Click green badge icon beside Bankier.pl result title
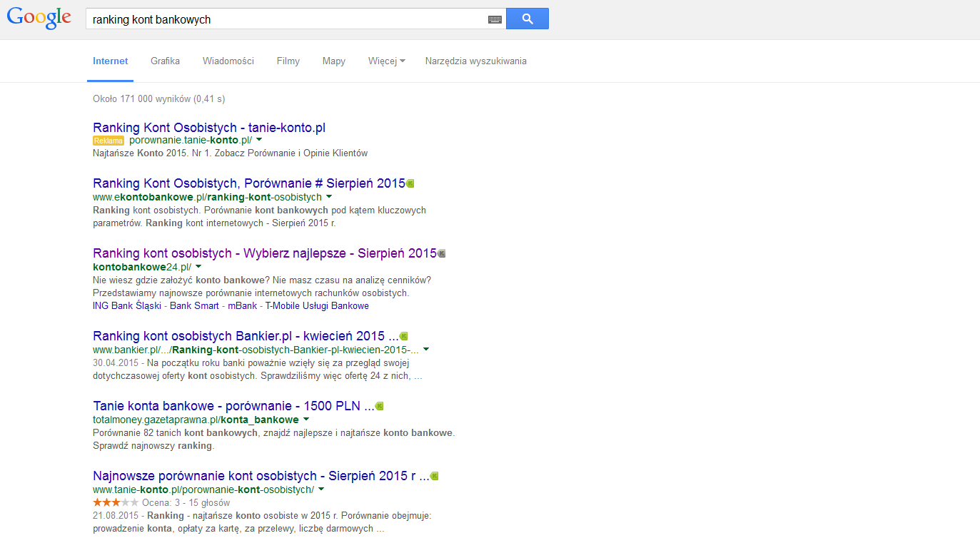 click(x=403, y=336)
